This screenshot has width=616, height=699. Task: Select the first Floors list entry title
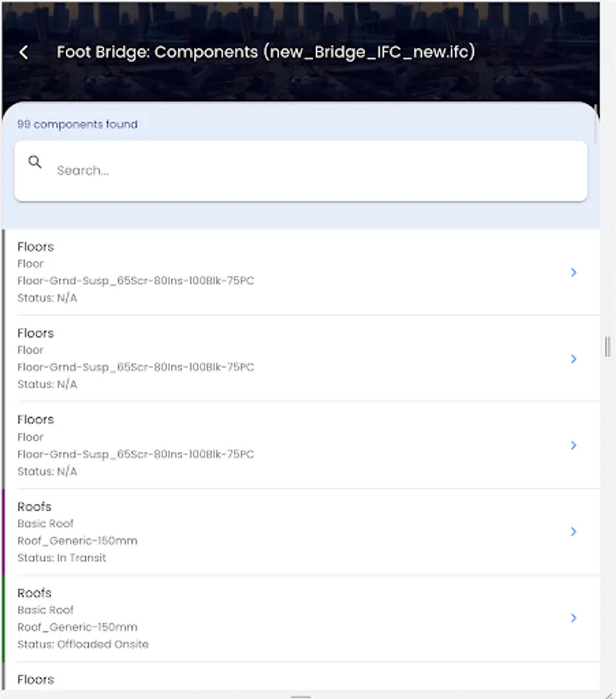pyautogui.click(x=36, y=247)
